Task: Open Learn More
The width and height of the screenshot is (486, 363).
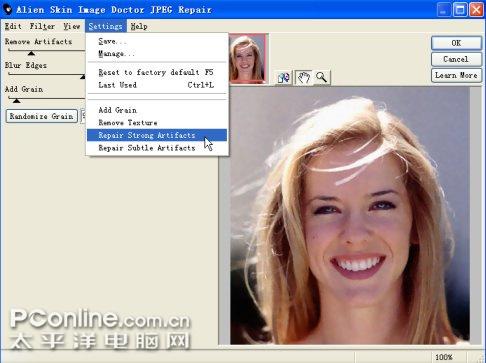Action: pyautogui.click(x=456, y=75)
